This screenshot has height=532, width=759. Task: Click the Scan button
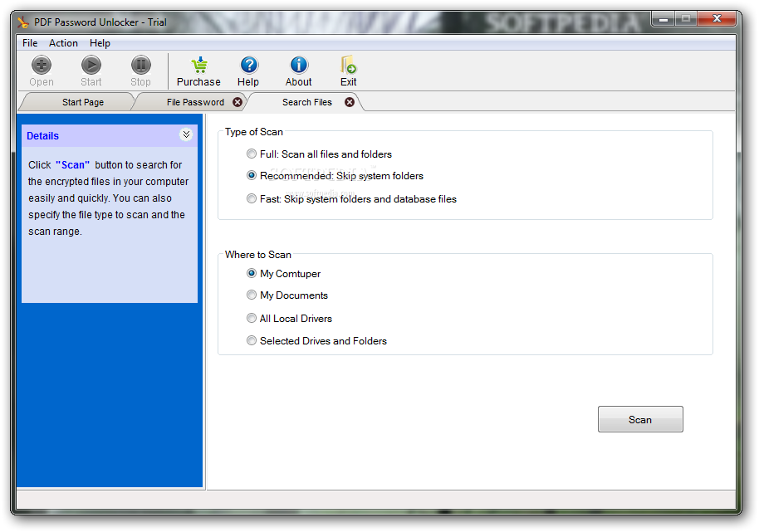click(640, 419)
